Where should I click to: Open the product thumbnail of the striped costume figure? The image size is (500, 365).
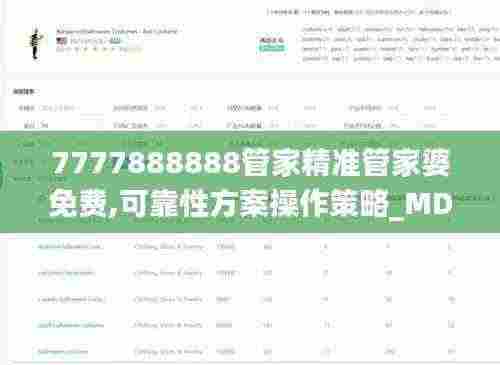coord(35,44)
